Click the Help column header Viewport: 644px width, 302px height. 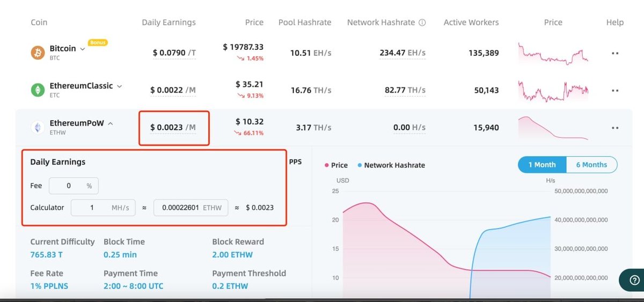[x=614, y=23]
